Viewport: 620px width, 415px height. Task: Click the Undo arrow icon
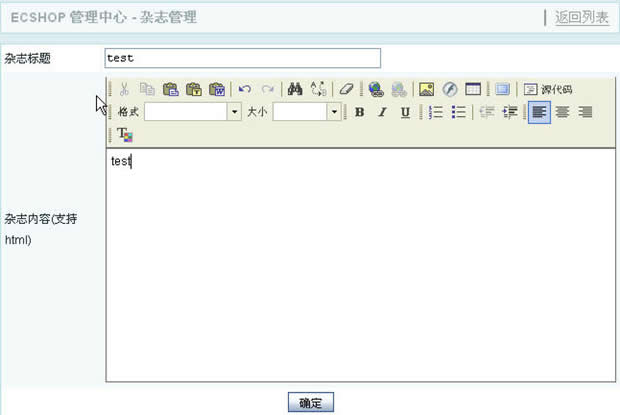click(x=245, y=89)
